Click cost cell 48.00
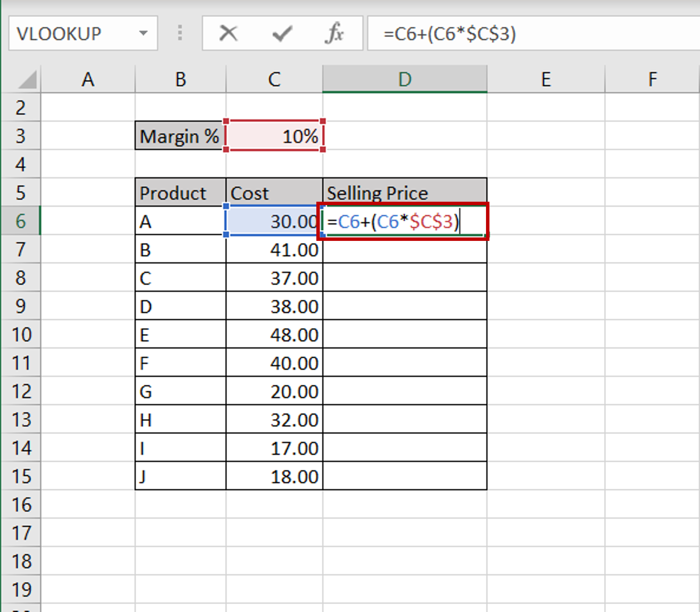This screenshot has width=700, height=612. [274, 334]
